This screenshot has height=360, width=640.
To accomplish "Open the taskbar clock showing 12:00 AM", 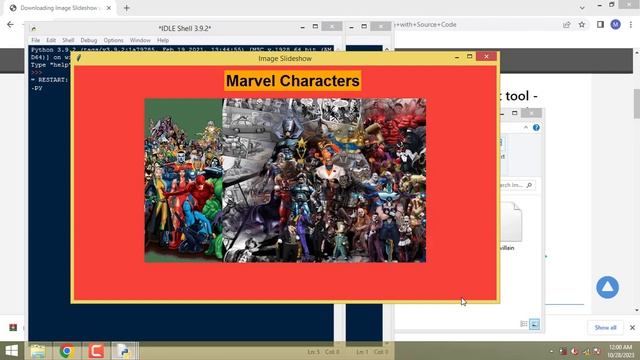I will [x=621, y=351].
